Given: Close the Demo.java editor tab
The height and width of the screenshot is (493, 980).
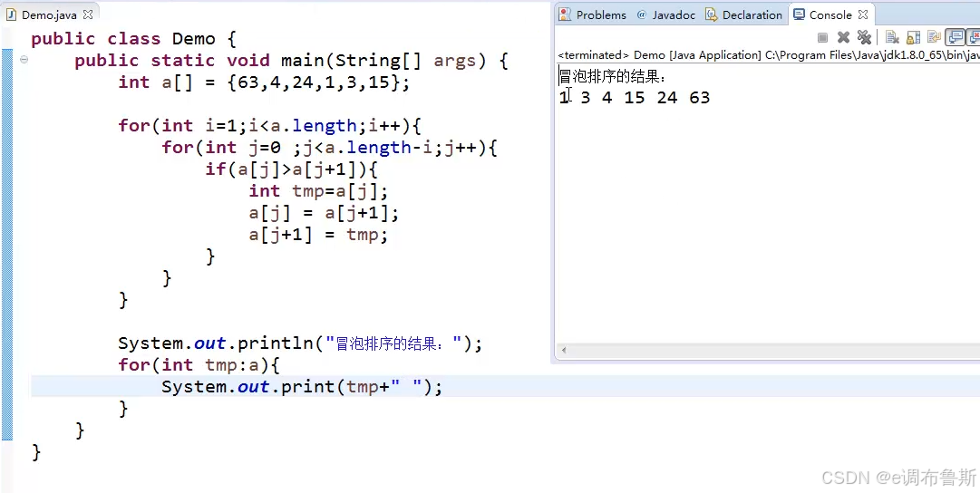Looking at the screenshot, I should tap(88, 14).
